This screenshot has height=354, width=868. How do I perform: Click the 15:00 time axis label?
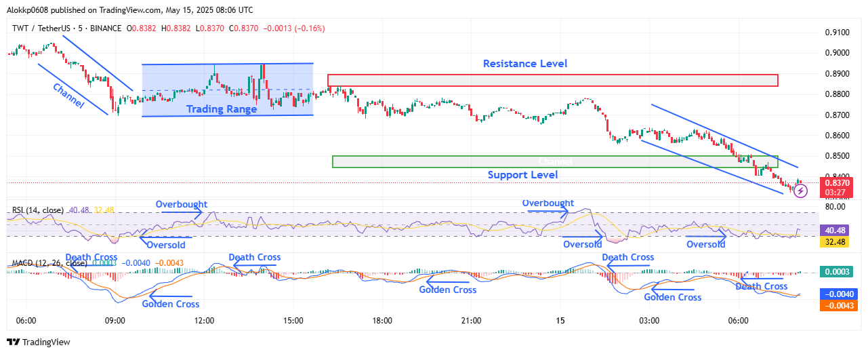(x=293, y=320)
